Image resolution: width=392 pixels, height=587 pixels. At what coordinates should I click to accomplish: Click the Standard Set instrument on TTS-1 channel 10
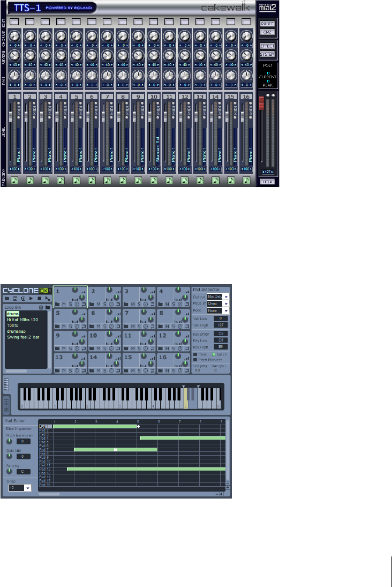pos(158,150)
